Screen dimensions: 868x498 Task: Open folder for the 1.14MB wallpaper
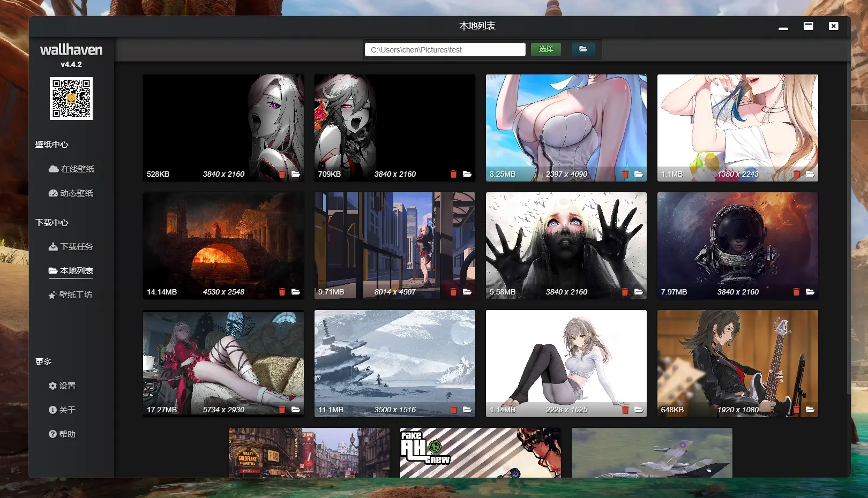pyautogui.click(x=639, y=410)
